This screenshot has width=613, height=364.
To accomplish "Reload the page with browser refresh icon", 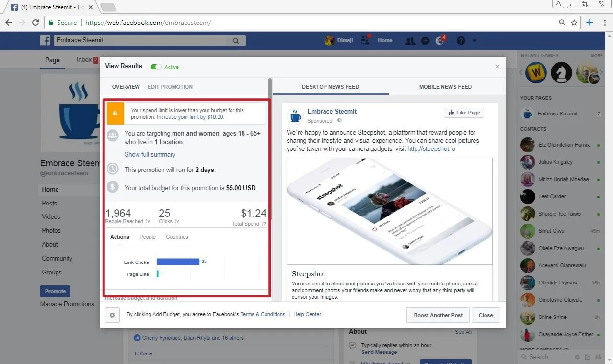I will point(35,23).
